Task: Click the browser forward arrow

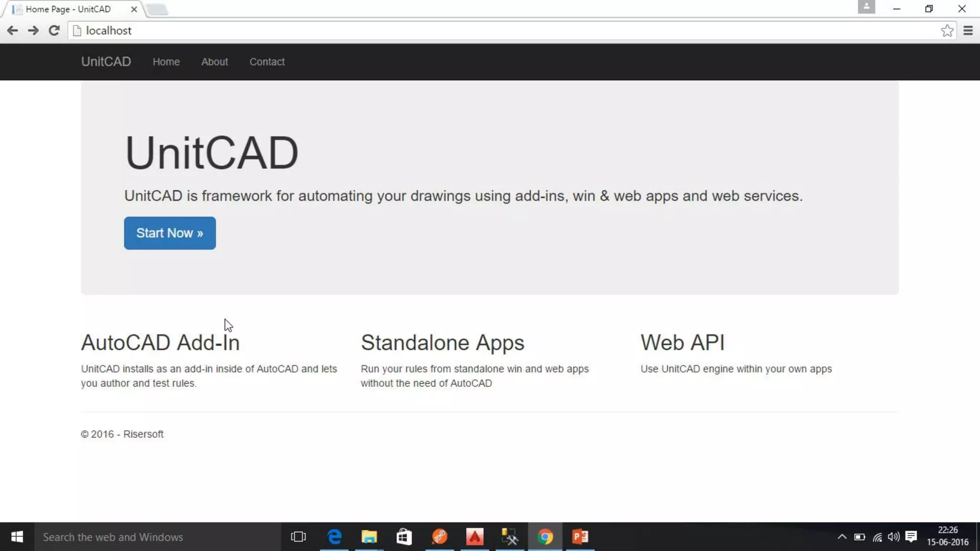Action: [x=33, y=31]
